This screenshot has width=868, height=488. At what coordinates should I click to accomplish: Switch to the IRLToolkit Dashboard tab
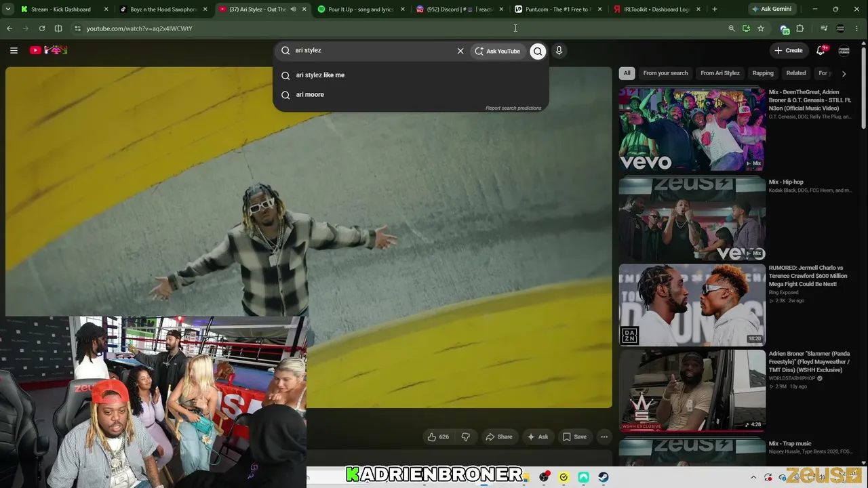pyautogui.click(x=656, y=9)
